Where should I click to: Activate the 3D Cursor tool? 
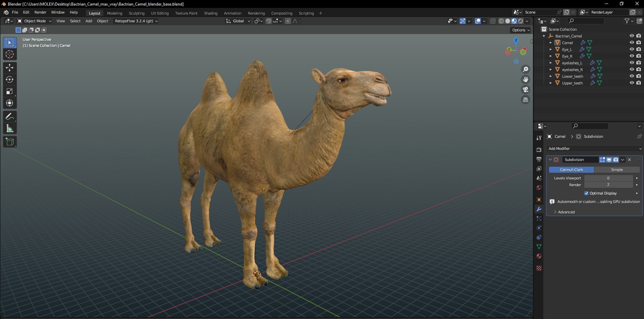coord(9,54)
